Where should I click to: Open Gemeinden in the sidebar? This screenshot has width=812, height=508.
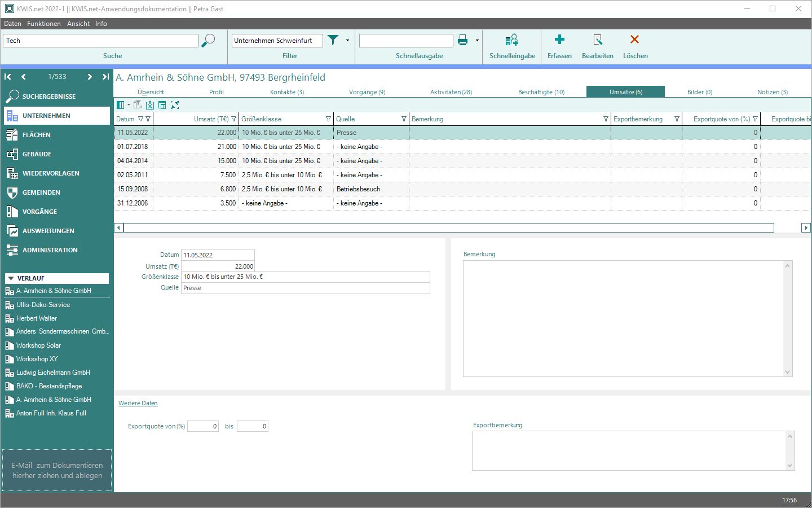tap(57, 192)
